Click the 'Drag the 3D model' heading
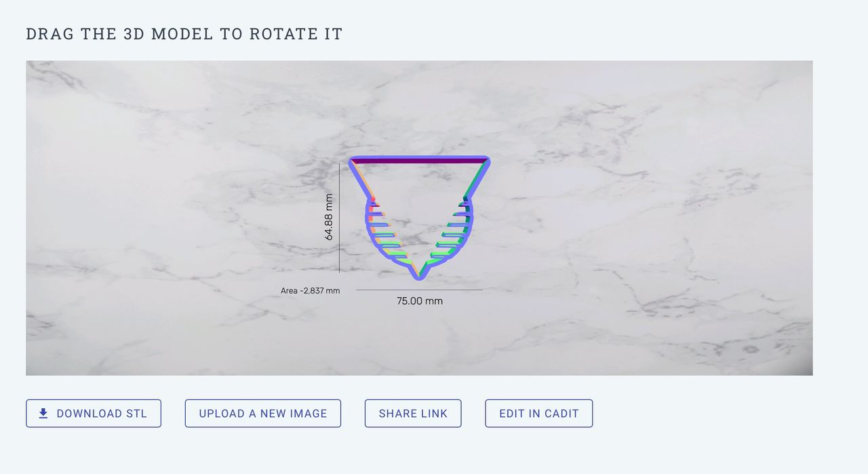868x474 pixels. tap(184, 34)
